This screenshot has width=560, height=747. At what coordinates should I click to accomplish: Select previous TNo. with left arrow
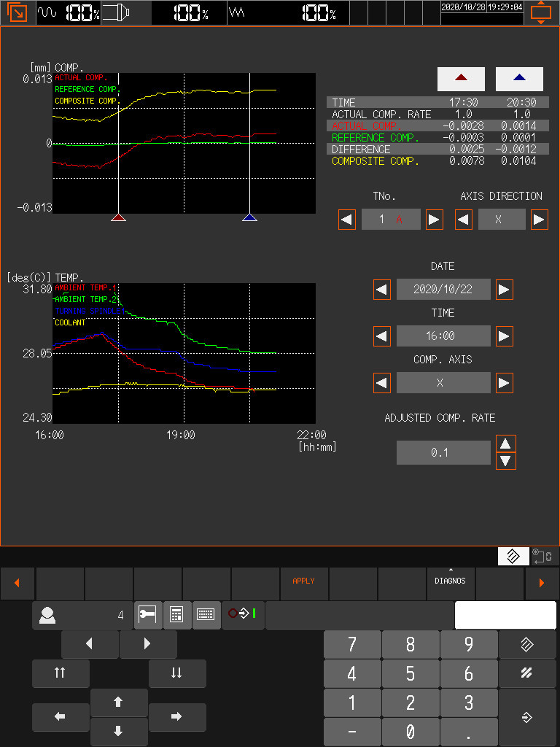347,220
